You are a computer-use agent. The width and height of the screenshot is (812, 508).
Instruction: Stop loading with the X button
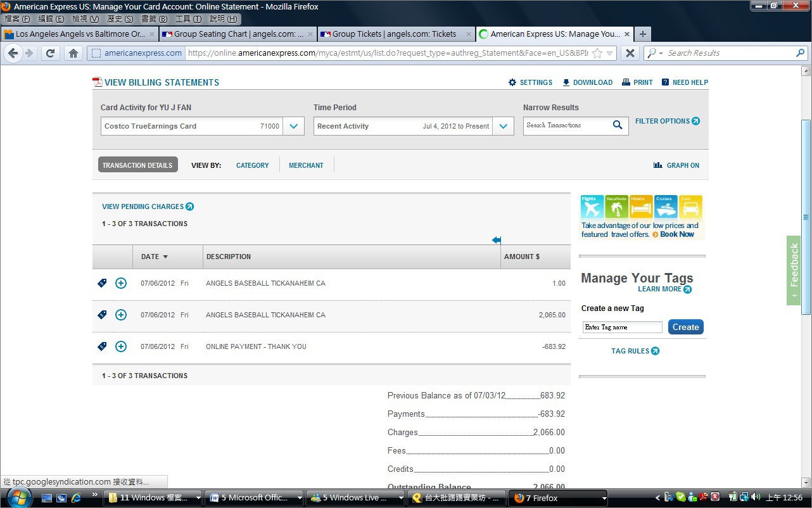coord(630,53)
